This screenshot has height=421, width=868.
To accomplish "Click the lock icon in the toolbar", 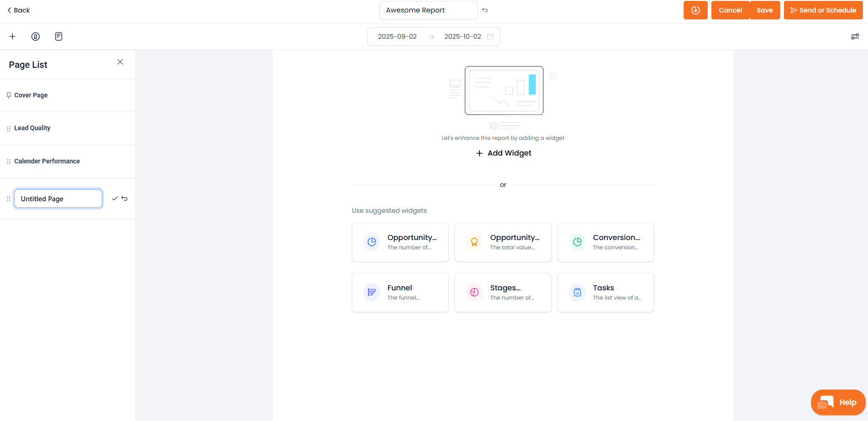I will pos(36,36).
